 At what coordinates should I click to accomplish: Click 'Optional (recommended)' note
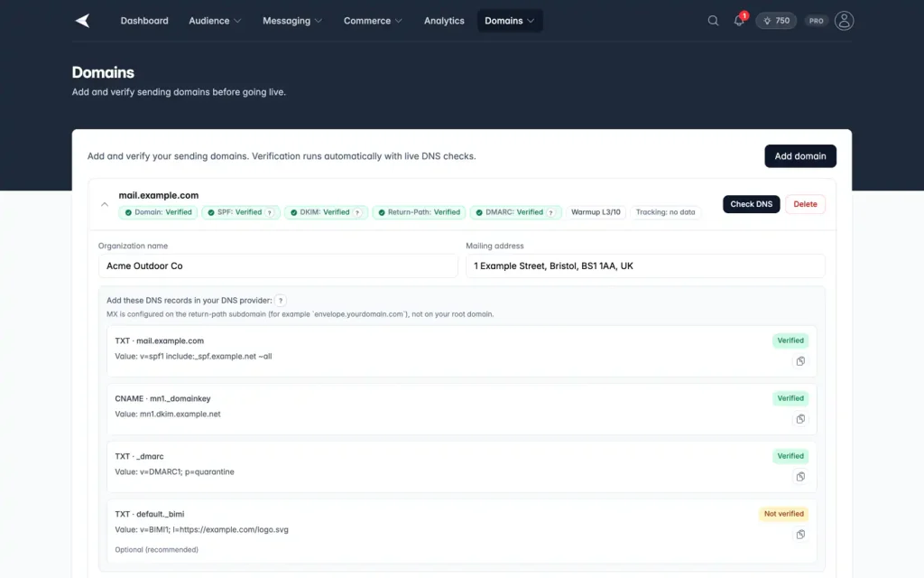click(x=156, y=550)
